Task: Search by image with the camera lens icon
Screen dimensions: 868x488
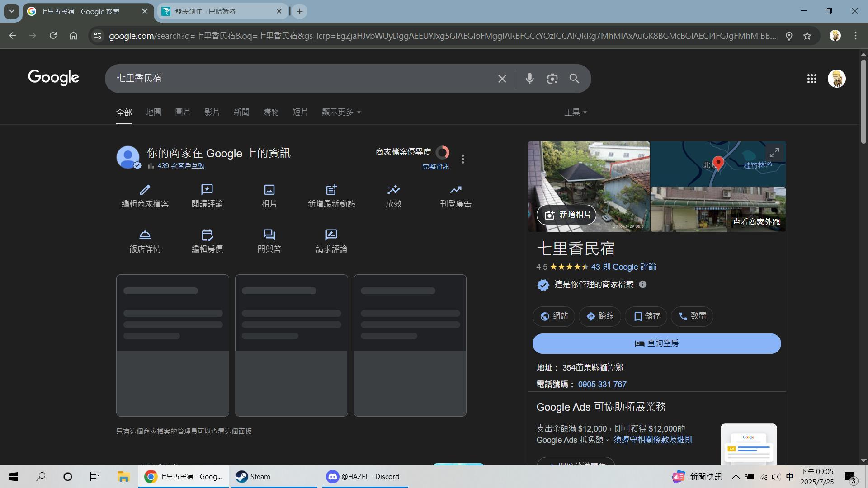Action: click(552, 79)
